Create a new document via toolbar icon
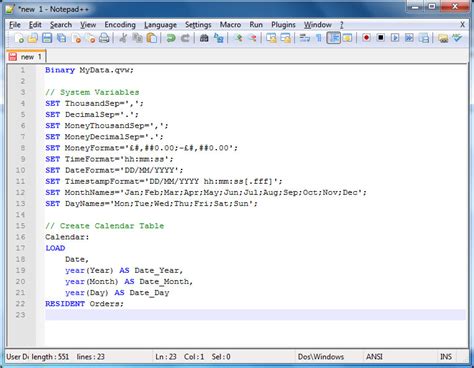Image resolution: width=474 pixels, height=368 pixels. point(19,38)
